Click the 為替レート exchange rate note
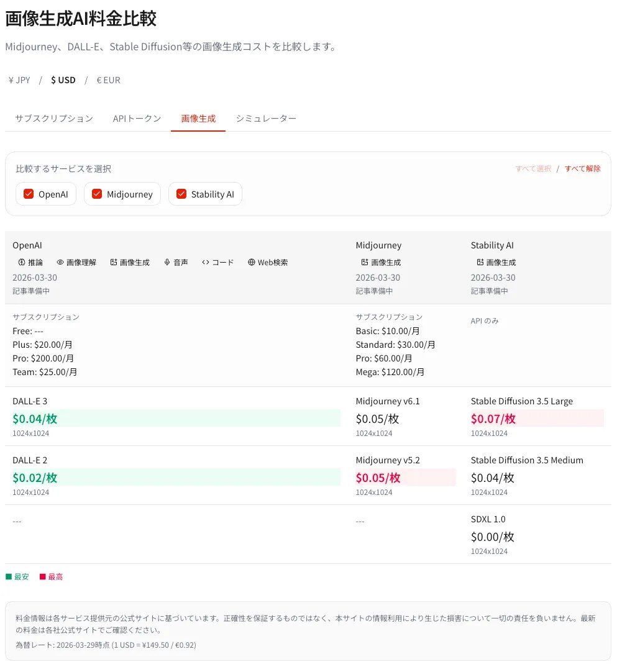This screenshot has height=672, width=630. 106,645
